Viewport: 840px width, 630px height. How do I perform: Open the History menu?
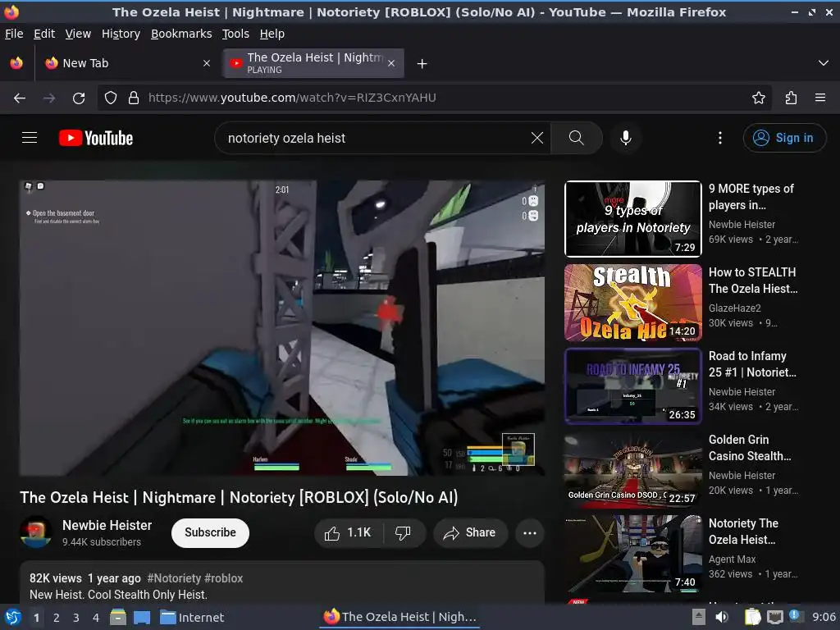121,34
